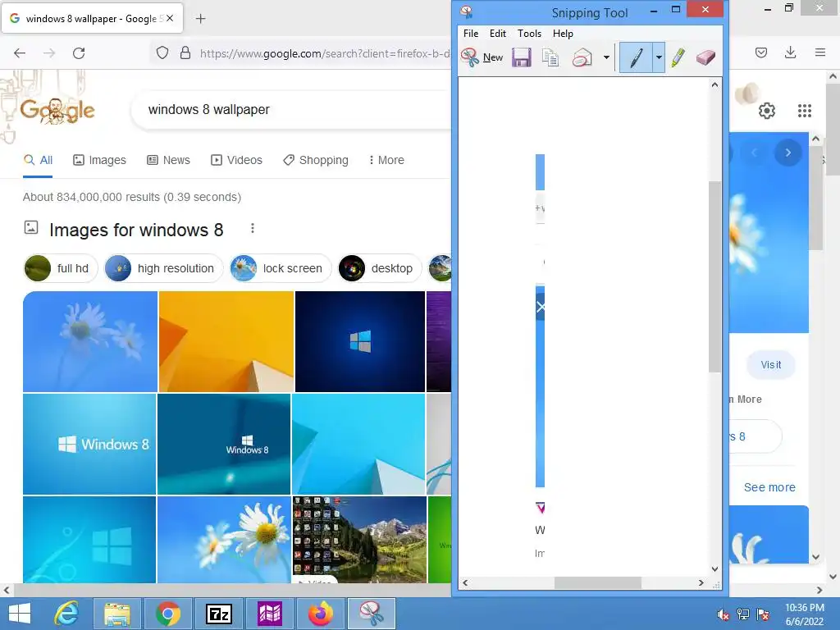Switch to the Videos search tab
Image resolution: width=840 pixels, height=630 pixels.
(236, 160)
